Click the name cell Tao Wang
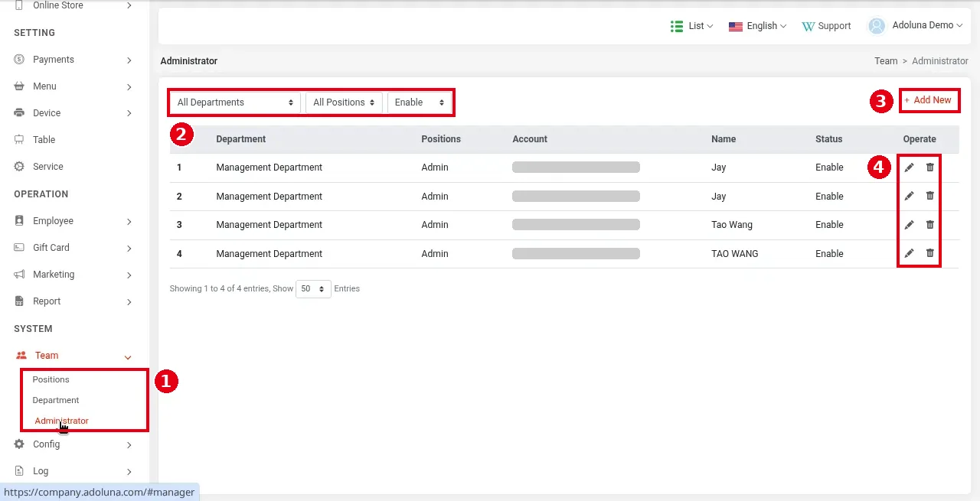 click(x=732, y=225)
